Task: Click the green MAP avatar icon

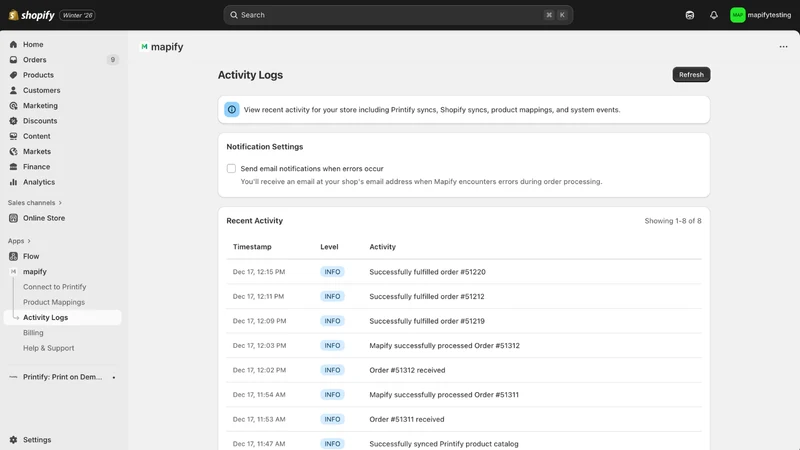Action: (737, 15)
